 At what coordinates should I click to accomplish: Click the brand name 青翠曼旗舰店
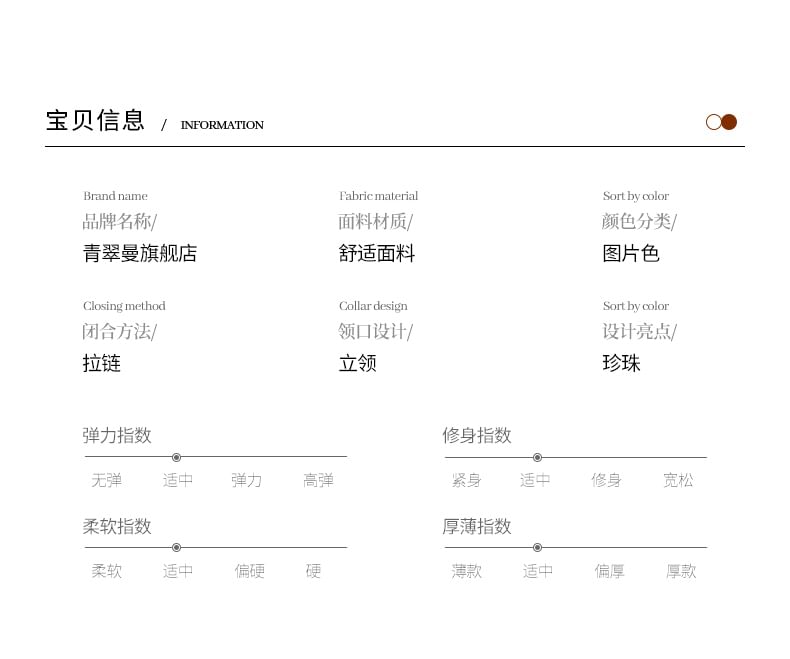pos(140,253)
